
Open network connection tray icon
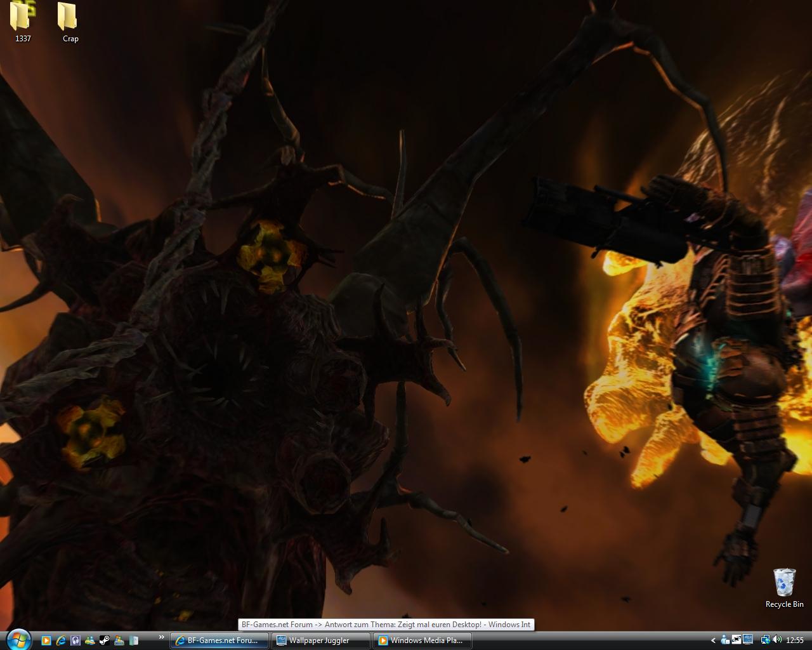(x=766, y=640)
